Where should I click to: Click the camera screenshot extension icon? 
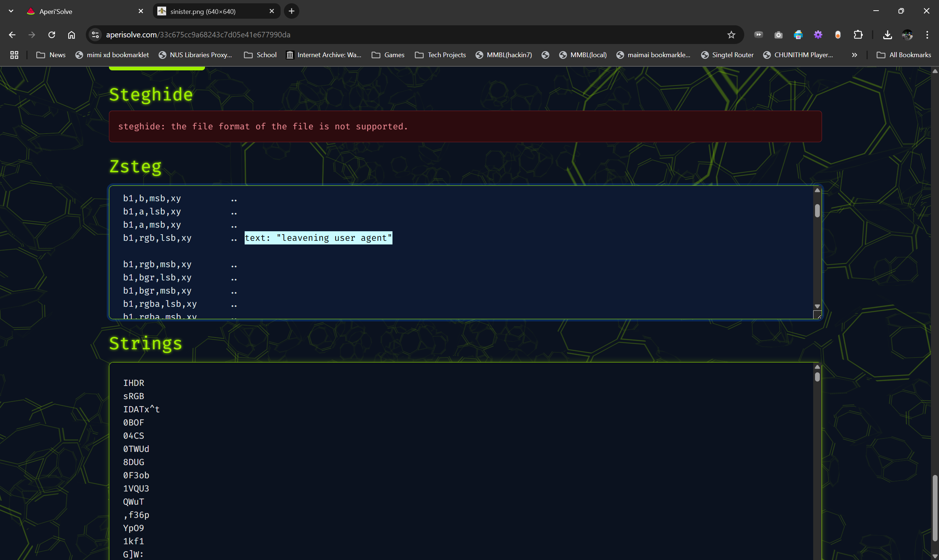point(778,35)
